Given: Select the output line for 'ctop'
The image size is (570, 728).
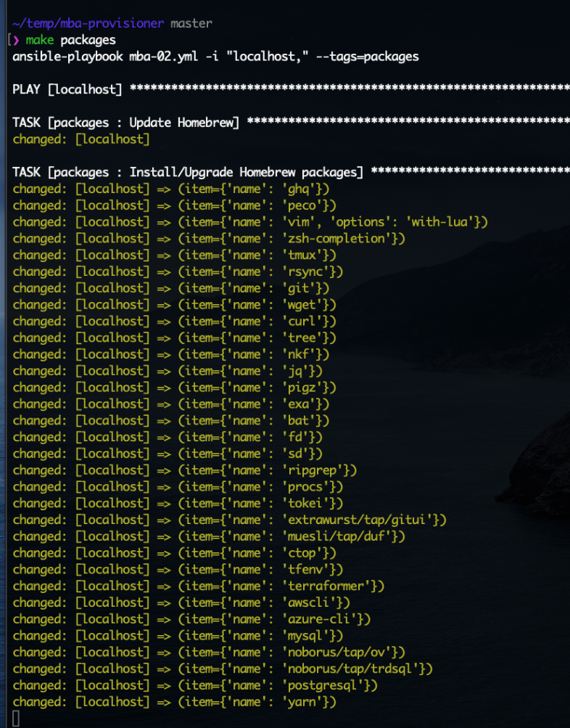Looking at the screenshot, I should (174, 553).
